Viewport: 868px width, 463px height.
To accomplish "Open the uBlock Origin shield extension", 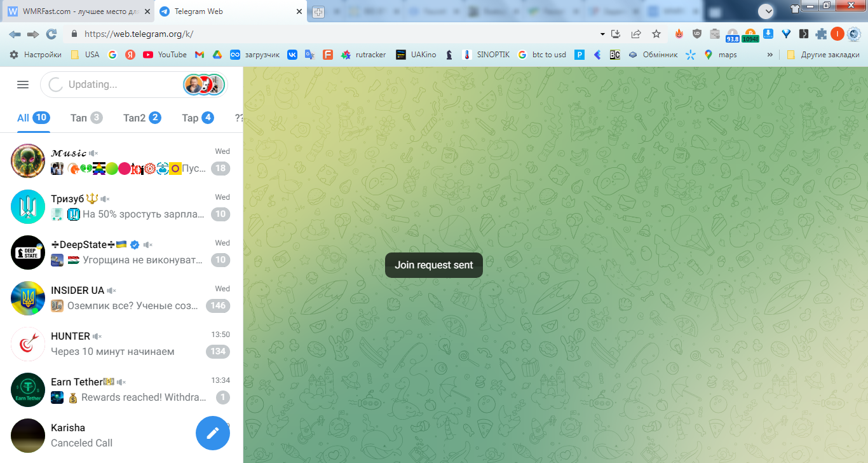I will (x=697, y=34).
